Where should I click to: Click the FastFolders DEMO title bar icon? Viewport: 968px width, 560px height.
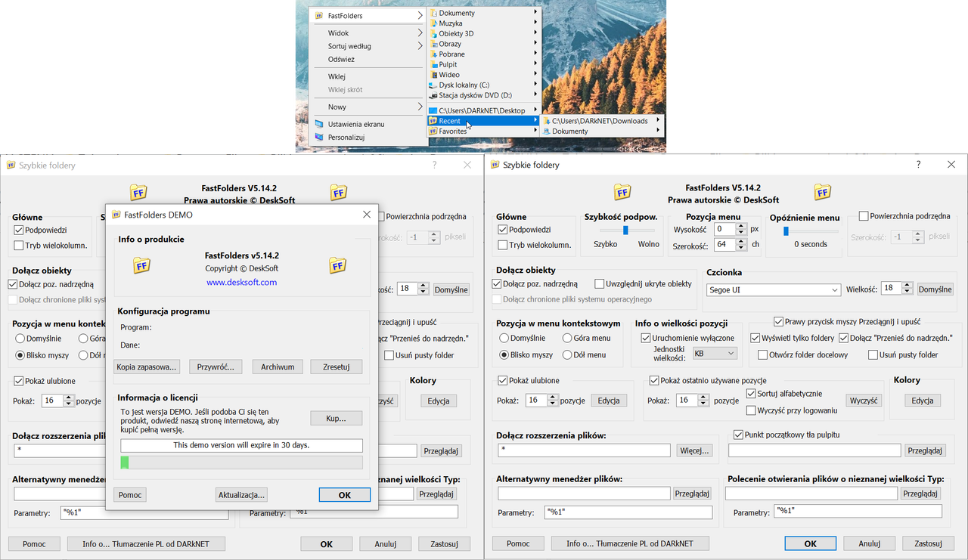tap(116, 215)
